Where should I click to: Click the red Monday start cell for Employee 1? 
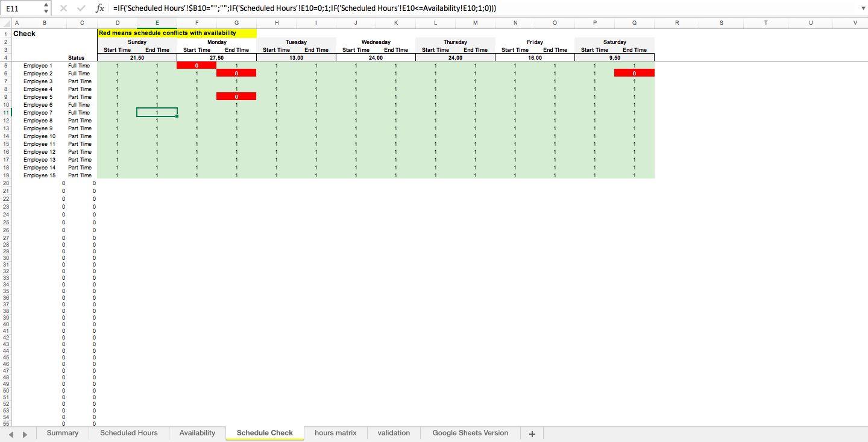point(197,65)
